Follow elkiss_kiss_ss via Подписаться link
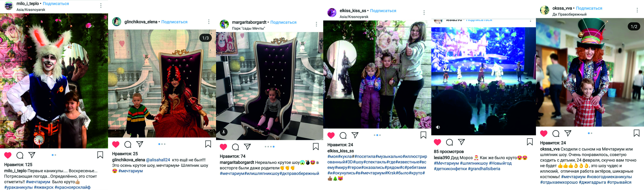 pos(383,10)
